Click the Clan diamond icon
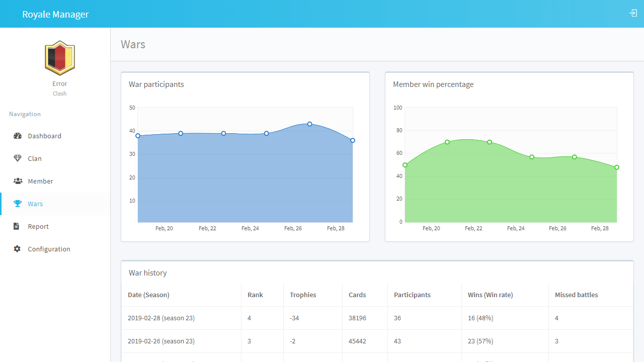Image resolution: width=644 pixels, height=362 pixels. (18, 158)
